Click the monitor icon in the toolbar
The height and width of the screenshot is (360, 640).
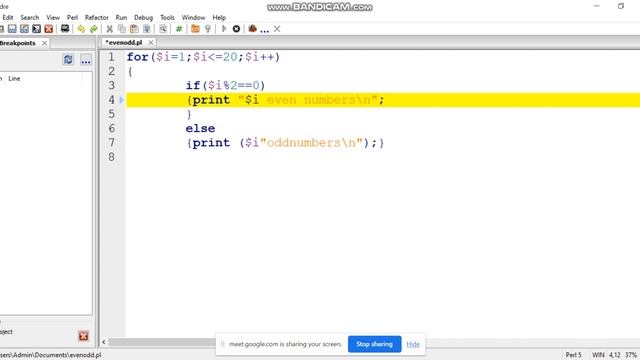[65, 29]
